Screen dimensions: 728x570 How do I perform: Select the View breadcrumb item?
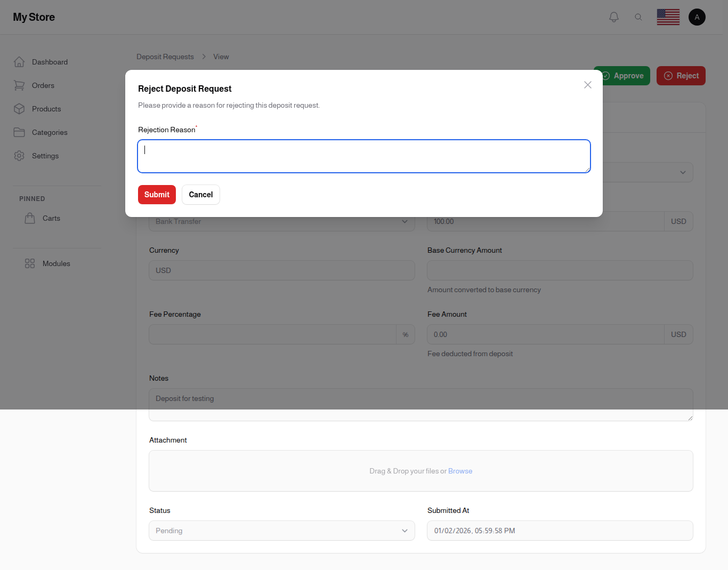click(x=221, y=57)
